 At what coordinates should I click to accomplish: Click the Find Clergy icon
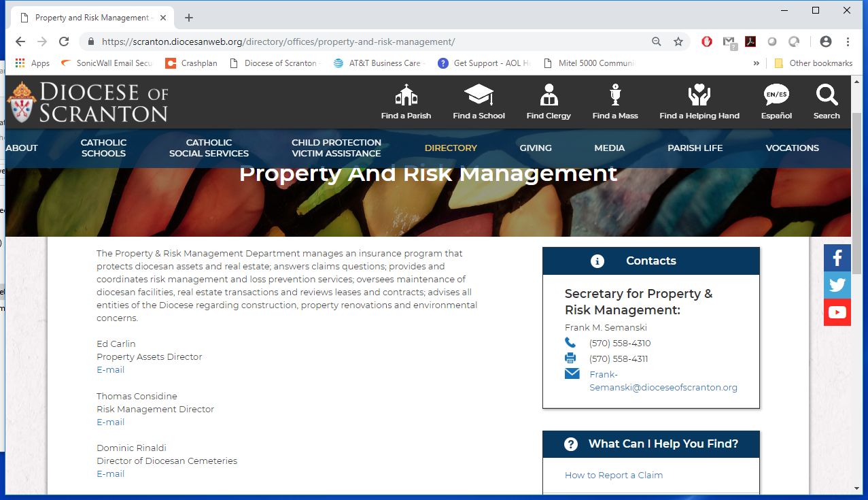point(549,95)
